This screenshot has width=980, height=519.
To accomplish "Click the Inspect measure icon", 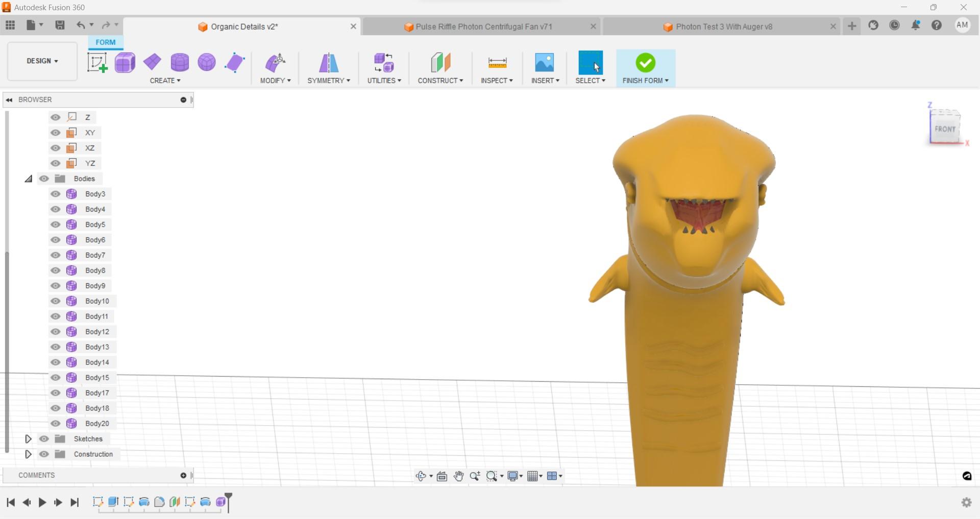I will click(x=497, y=63).
